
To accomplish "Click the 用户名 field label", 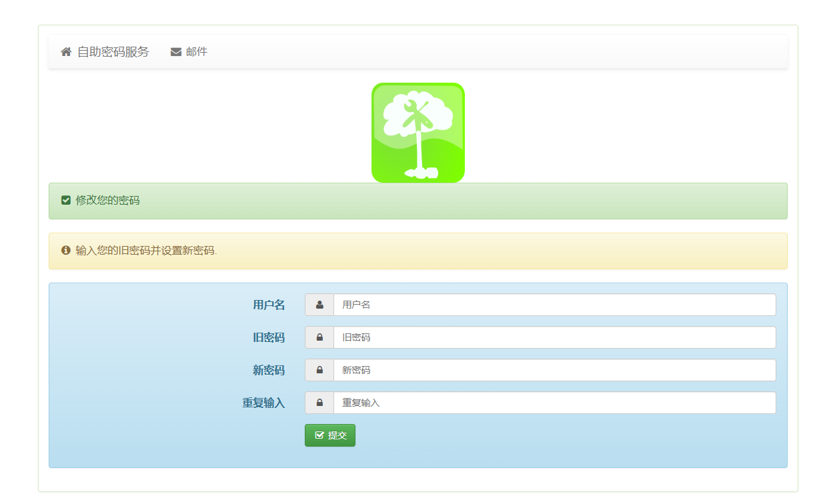I will coord(269,305).
